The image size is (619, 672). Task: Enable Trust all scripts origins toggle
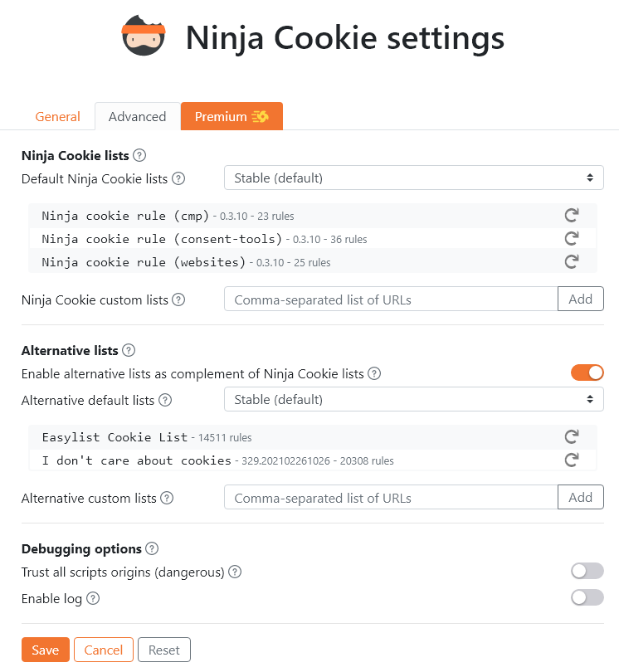pos(587,571)
